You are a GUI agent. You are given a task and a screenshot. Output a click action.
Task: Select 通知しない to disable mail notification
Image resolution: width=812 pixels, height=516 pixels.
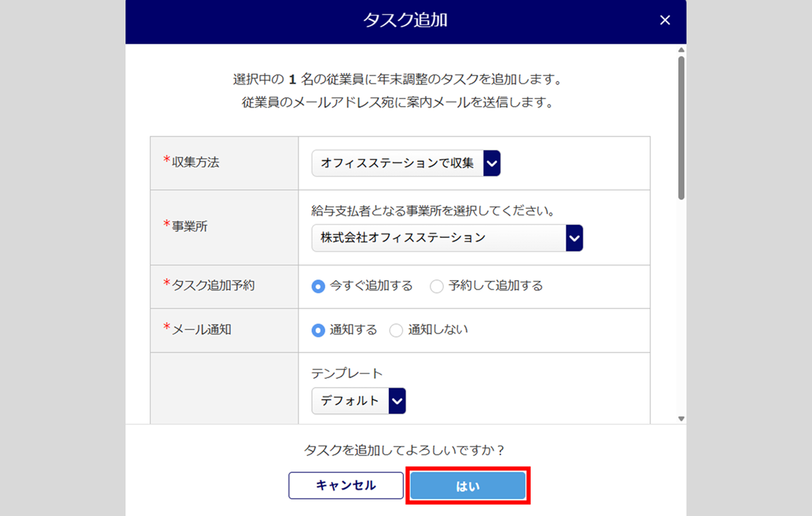coord(396,330)
